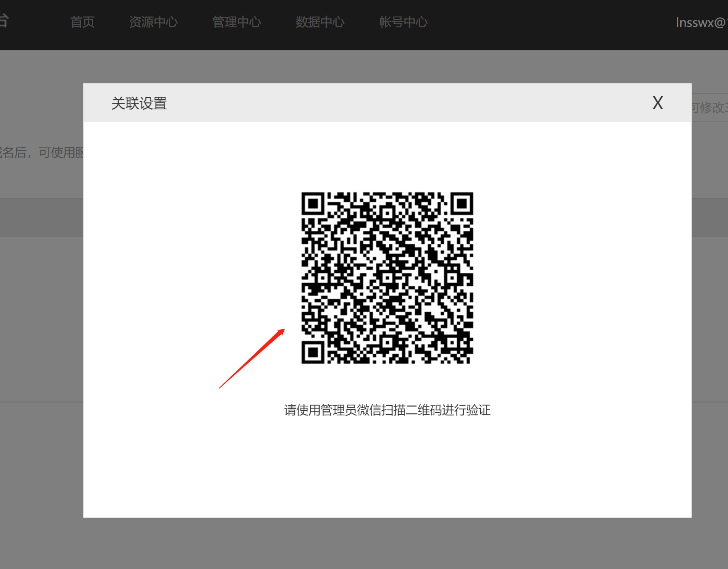Close the 关联设置 dialog

pos(658,103)
